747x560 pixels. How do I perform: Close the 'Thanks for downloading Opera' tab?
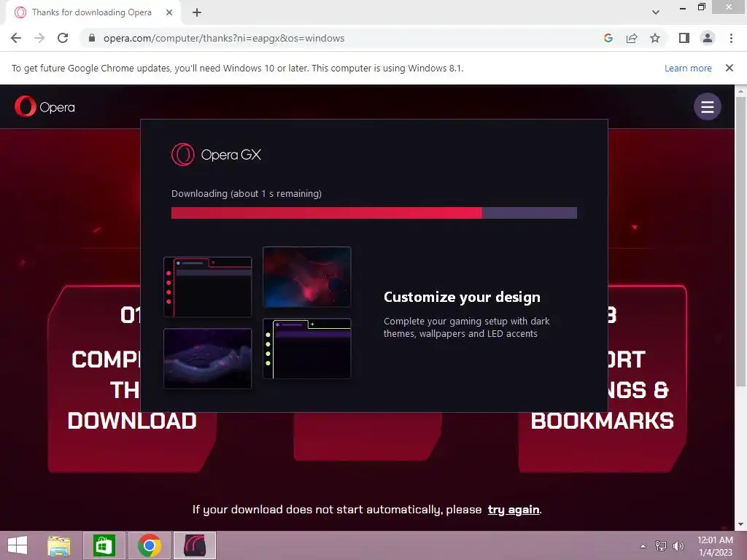169,12
